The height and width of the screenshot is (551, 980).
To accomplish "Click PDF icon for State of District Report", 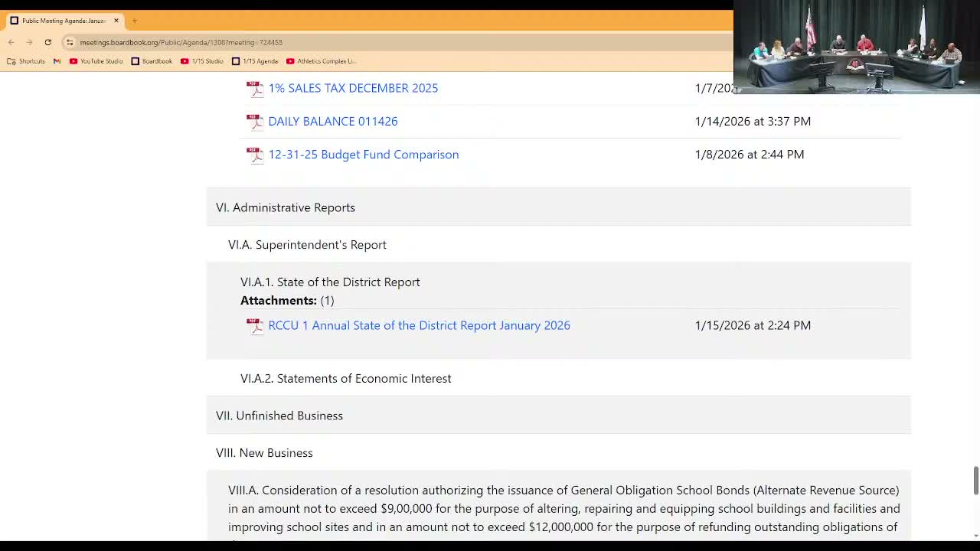I will [254, 326].
